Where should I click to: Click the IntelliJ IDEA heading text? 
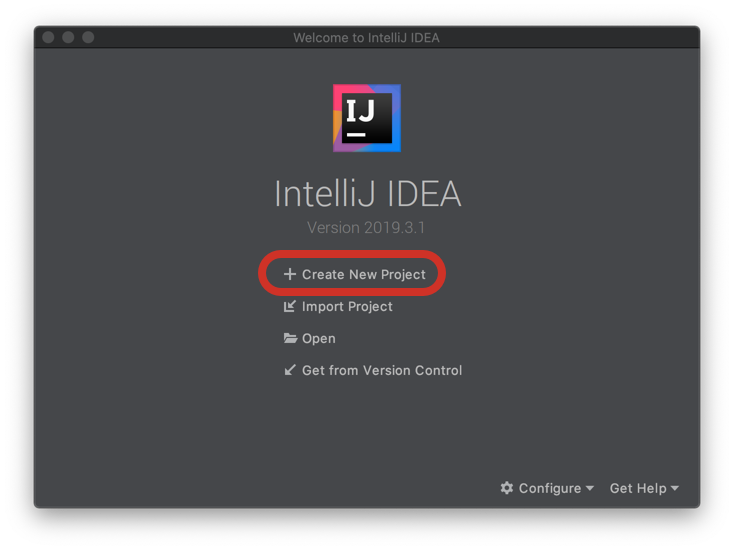click(367, 194)
